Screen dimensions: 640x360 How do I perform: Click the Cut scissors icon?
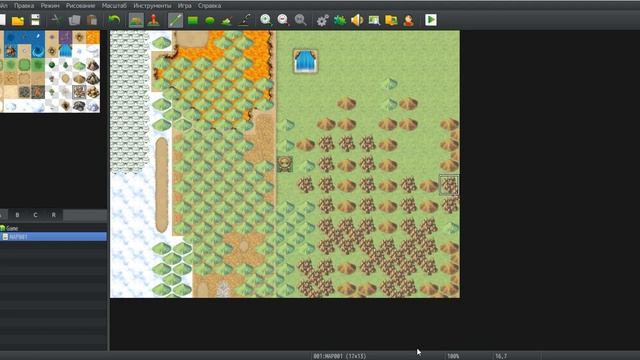point(56,20)
